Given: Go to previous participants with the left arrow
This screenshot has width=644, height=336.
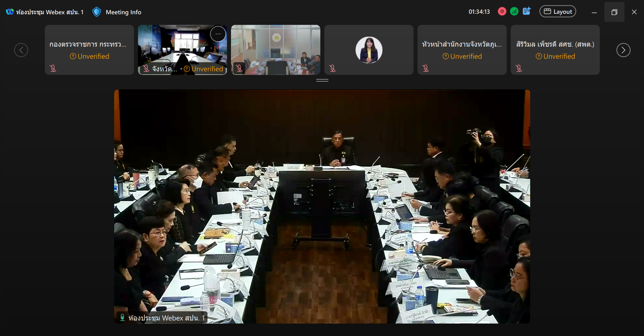Looking at the screenshot, I should click(x=21, y=50).
